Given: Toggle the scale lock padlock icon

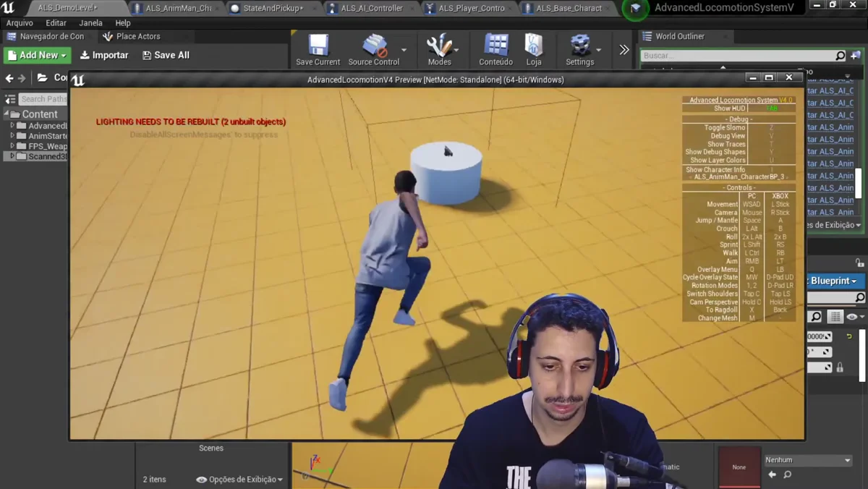Looking at the screenshot, I should pos(840,367).
